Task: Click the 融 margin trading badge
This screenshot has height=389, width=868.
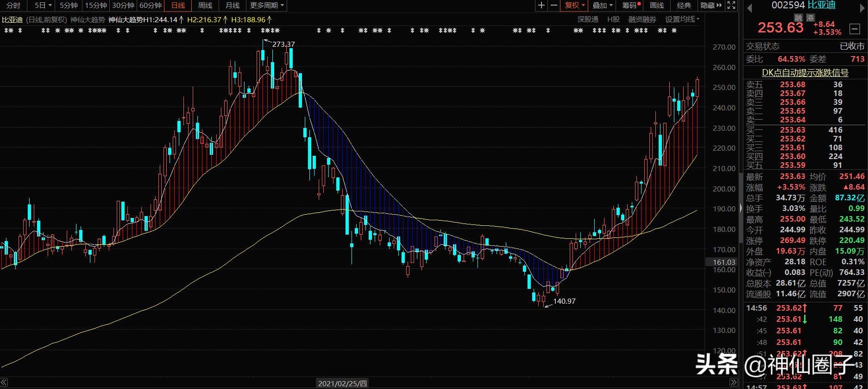Action: point(798,17)
